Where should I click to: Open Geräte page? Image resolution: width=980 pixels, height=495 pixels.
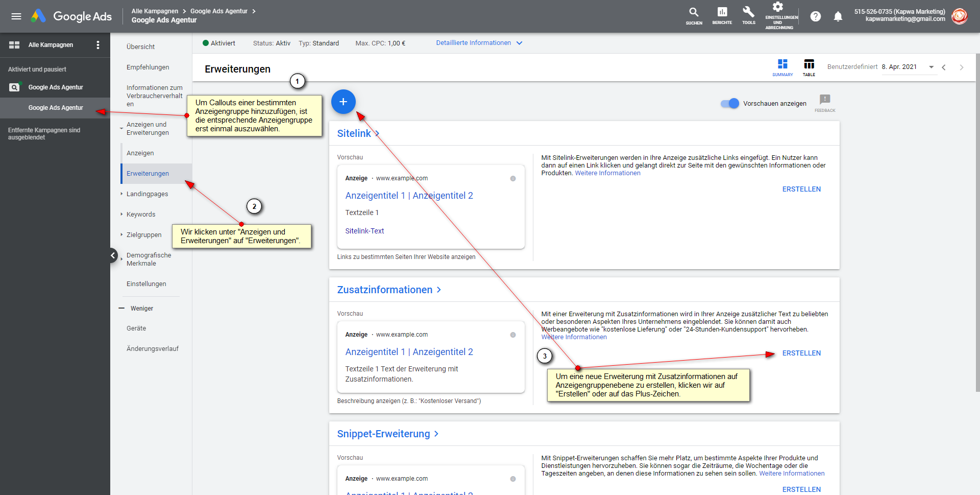pos(136,328)
